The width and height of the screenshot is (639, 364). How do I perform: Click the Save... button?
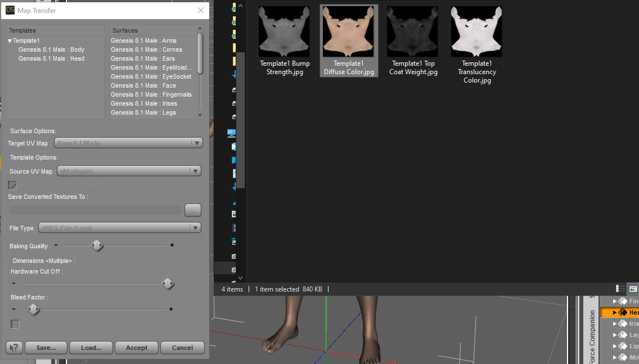[46, 348]
